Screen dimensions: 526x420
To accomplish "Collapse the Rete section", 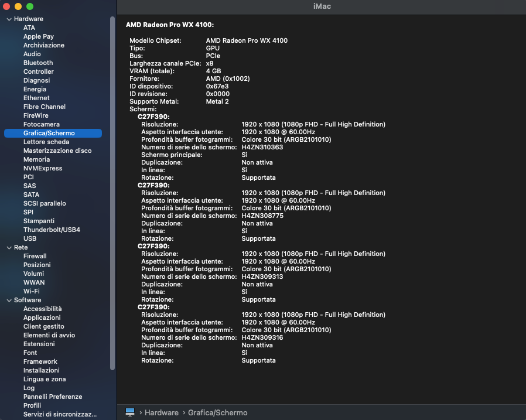I will [9, 247].
